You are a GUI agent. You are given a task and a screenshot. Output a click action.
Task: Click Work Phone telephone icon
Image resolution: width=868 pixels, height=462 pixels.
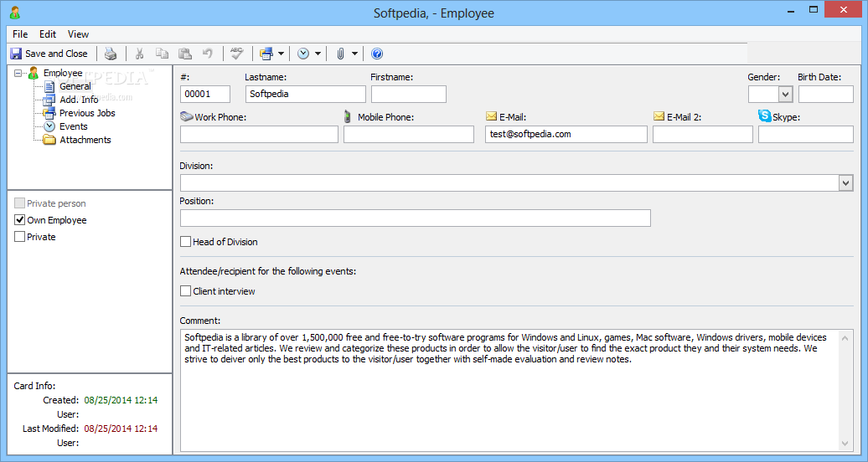tap(187, 116)
